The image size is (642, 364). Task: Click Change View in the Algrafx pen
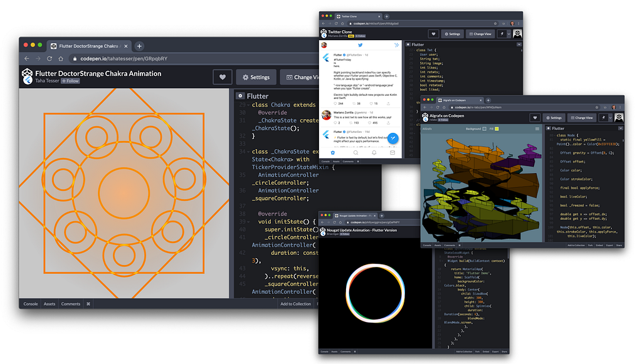(581, 117)
